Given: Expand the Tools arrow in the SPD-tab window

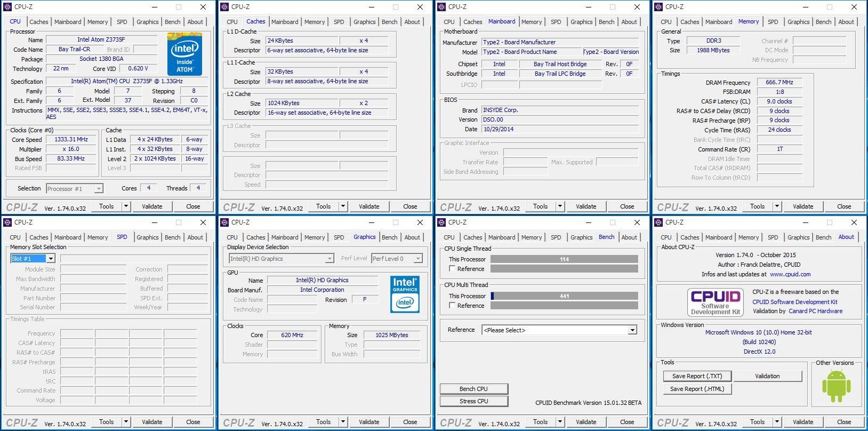Looking at the screenshot, I should [x=126, y=422].
